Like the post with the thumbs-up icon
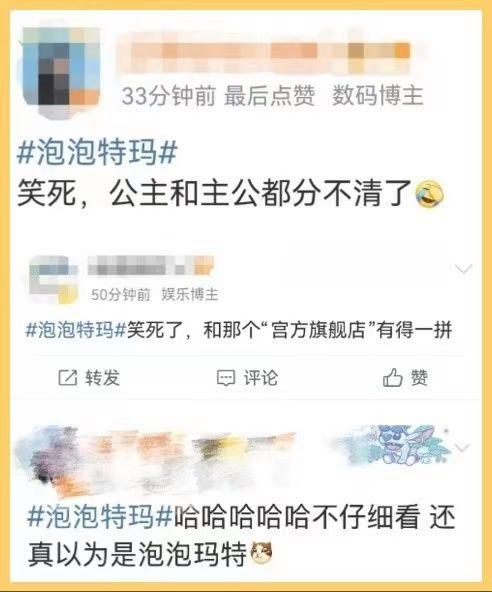Screen dimensions: 492x592 [x=393, y=377]
